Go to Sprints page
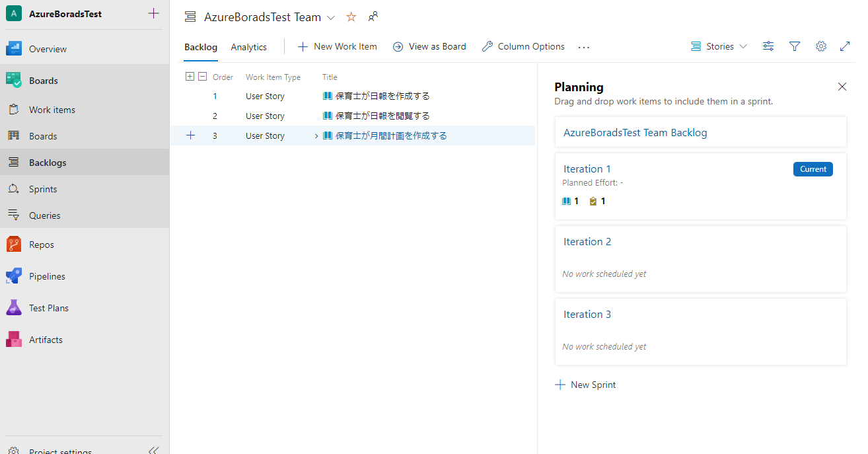The height and width of the screenshot is (454, 868). pos(43,189)
